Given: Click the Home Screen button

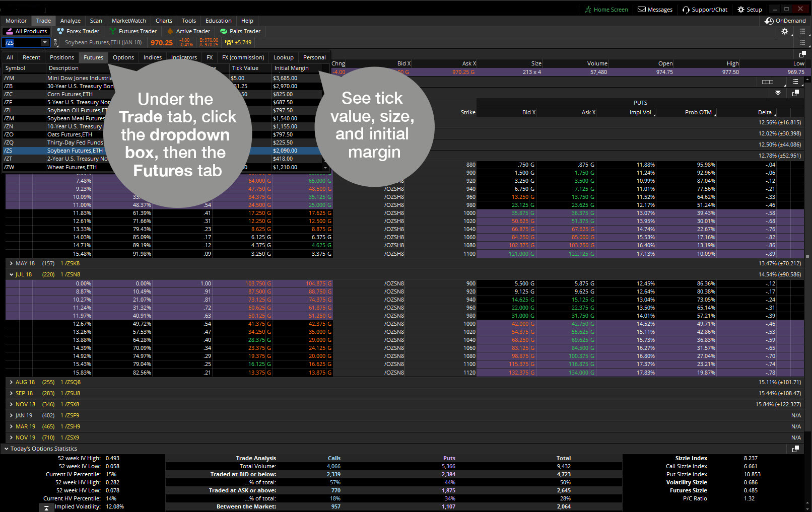Looking at the screenshot, I should click(x=606, y=9).
